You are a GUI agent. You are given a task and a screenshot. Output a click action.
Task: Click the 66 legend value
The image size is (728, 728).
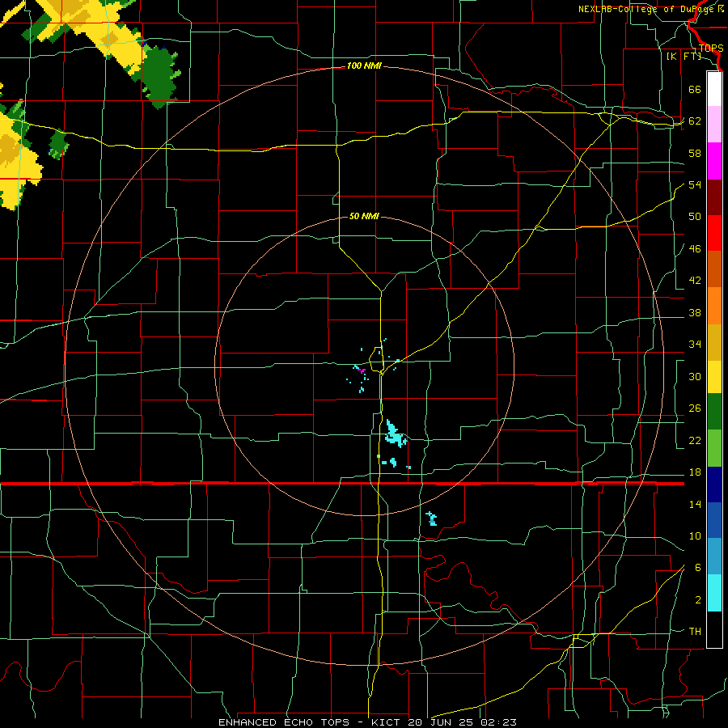(695, 89)
